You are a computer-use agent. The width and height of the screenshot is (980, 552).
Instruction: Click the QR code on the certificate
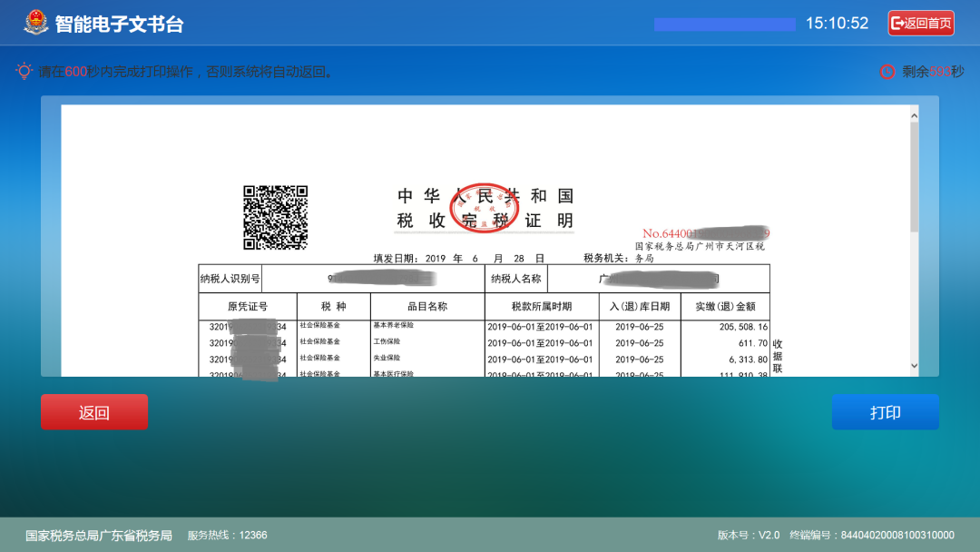coord(275,217)
